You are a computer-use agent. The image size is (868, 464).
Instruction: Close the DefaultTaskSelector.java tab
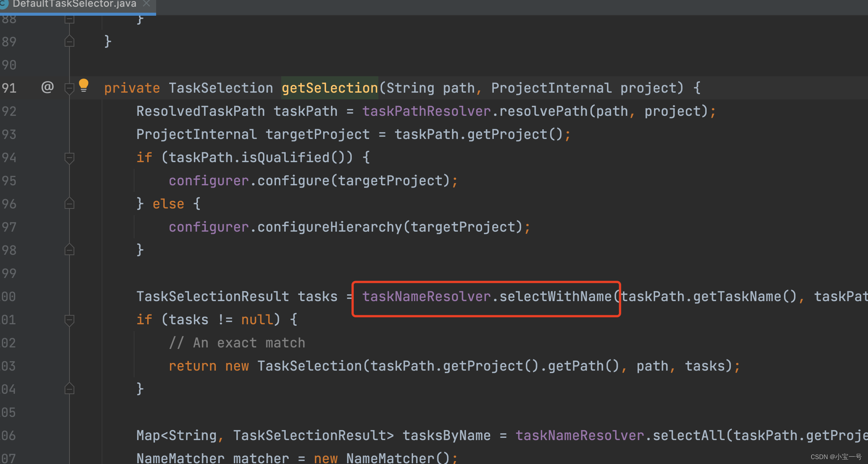click(146, 3)
